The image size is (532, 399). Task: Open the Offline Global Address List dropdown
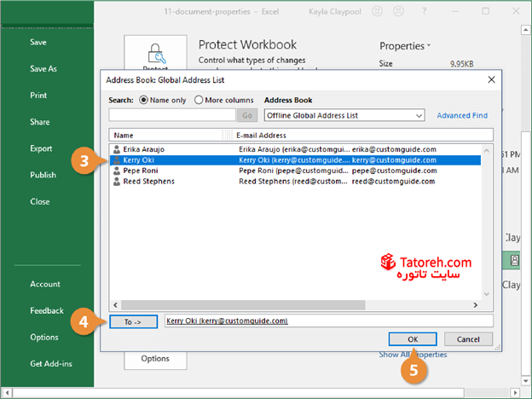coord(344,115)
